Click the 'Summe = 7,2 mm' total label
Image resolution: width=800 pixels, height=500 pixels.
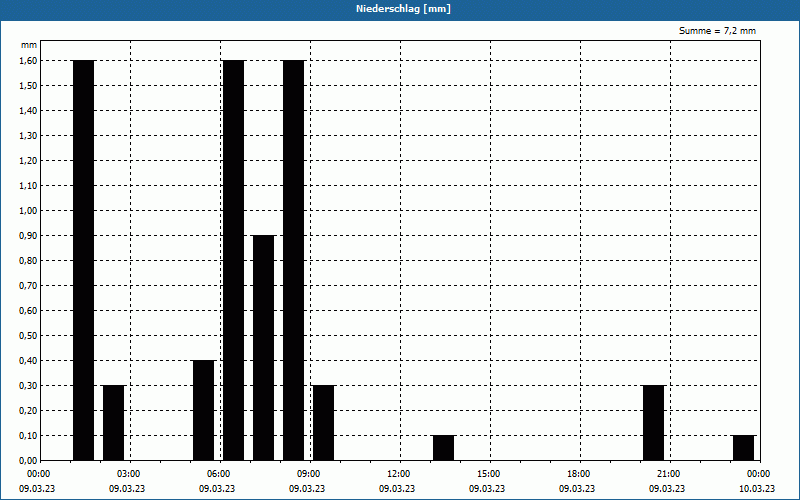tap(717, 31)
